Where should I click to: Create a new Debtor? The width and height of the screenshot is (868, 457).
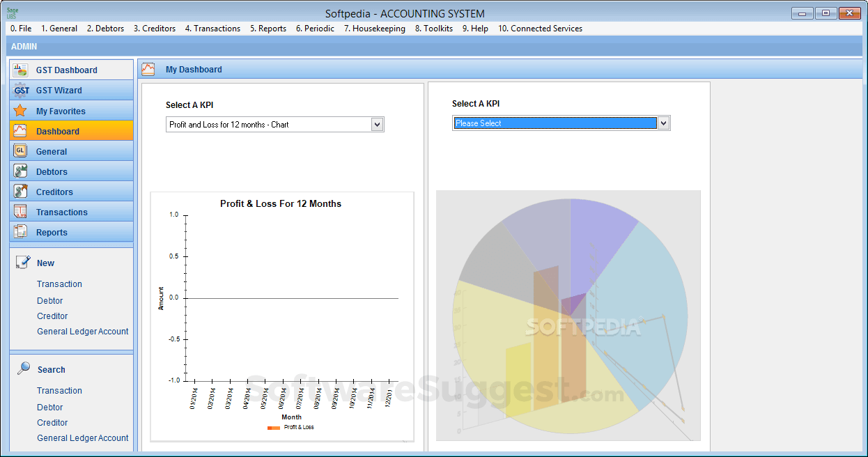point(49,300)
